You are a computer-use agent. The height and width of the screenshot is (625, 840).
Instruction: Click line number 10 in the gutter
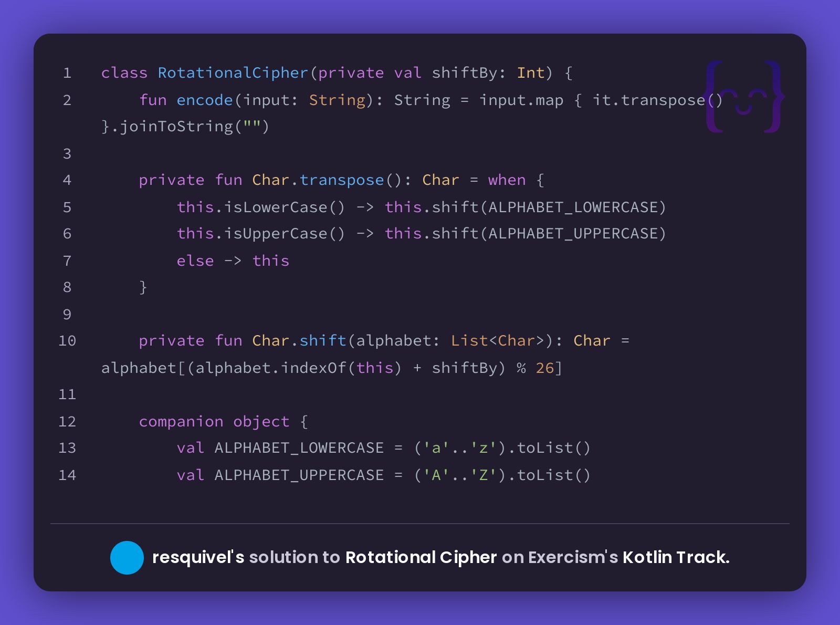pyautogui.click(x=67, y=341)
